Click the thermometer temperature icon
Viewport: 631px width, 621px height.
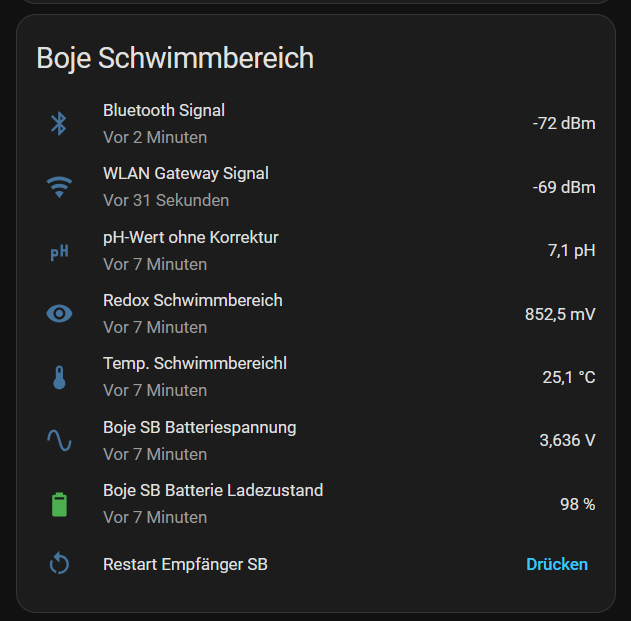[59, 378]
